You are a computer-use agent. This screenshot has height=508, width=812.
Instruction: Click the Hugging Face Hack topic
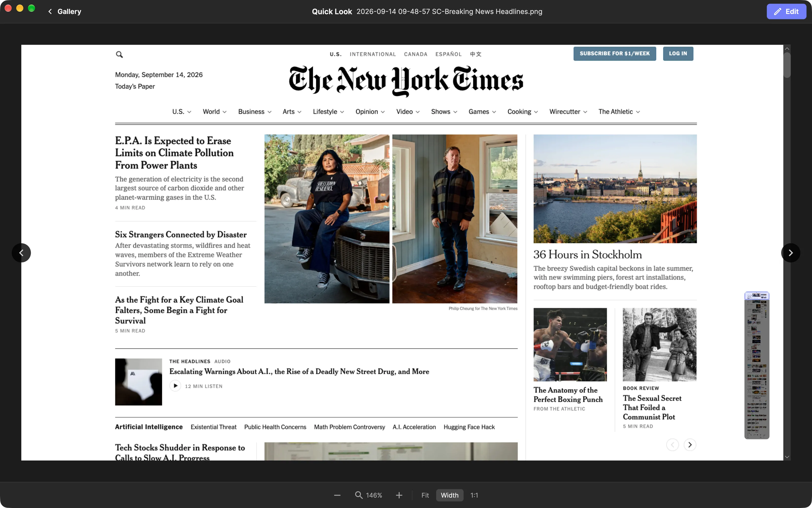469,427
